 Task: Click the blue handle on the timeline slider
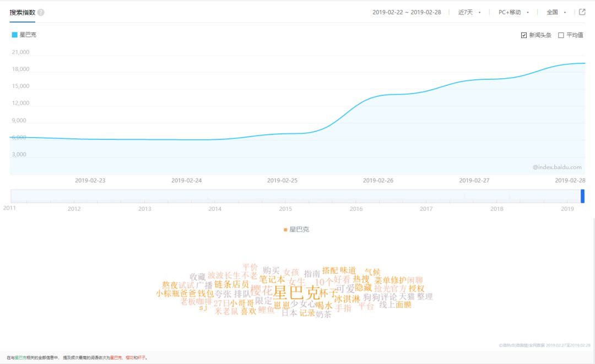[582, 196]
